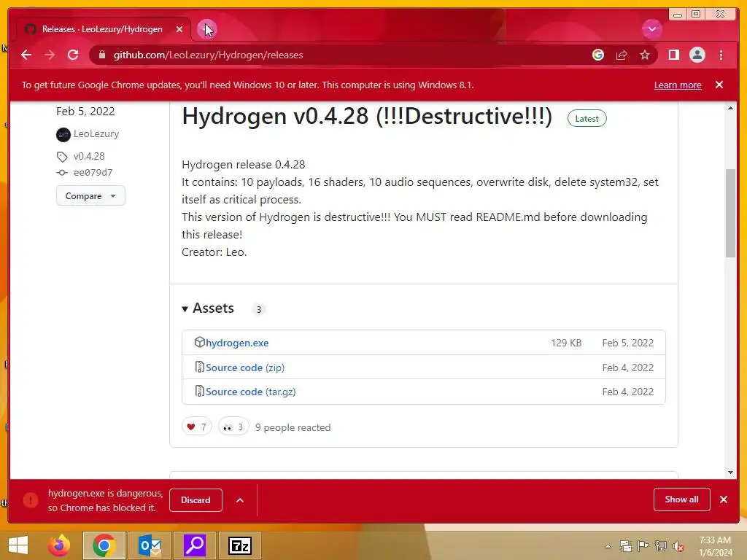This screenshot has height=560, width=747.
Task: Click the heart reaction with 7
Action: 196,427
